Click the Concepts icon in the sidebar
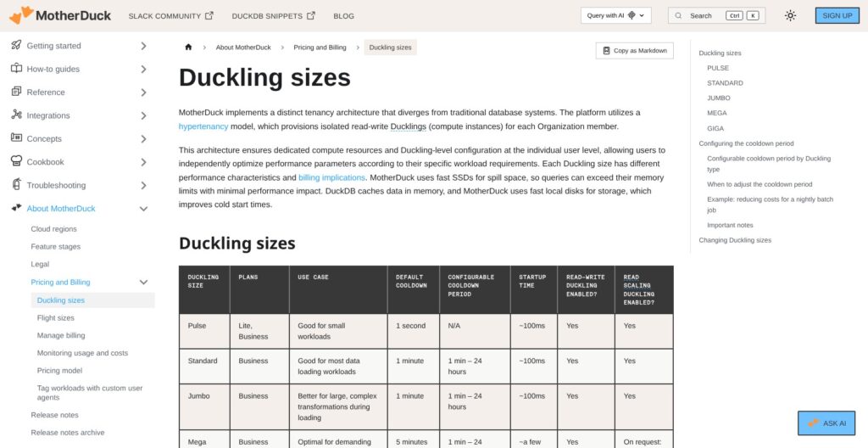Screen dimensions: 868x448 coord(16,138)
